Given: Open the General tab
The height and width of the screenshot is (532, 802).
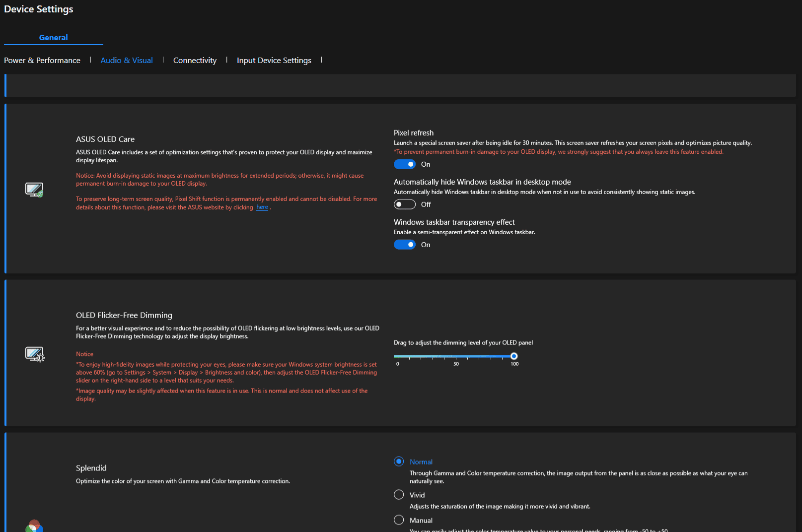Looking at the screenshot, I should point(54,37).
